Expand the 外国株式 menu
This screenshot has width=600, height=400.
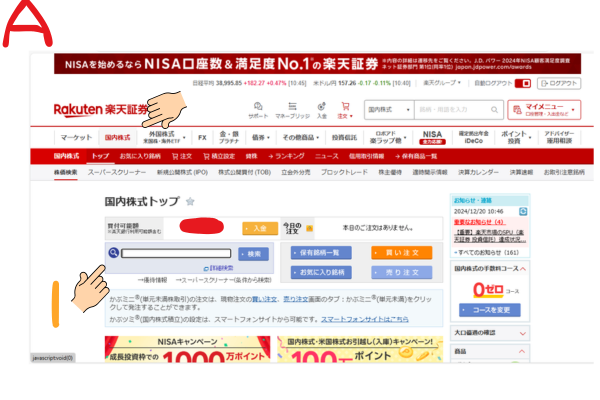164,137
